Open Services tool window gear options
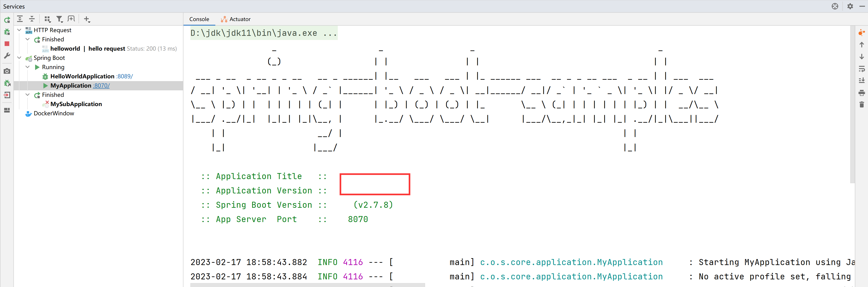Image resolution: width=868 pixels, height=287 pixels. coord(850,6)
